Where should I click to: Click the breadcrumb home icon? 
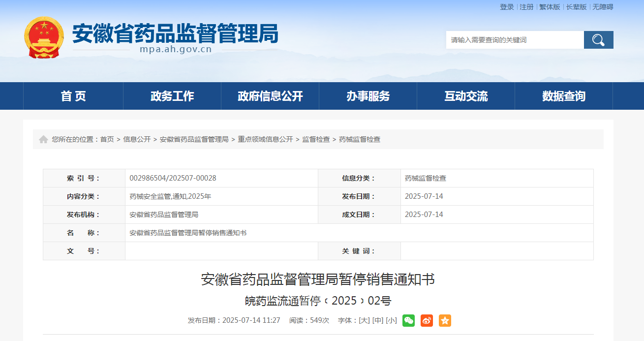(43, 140)
